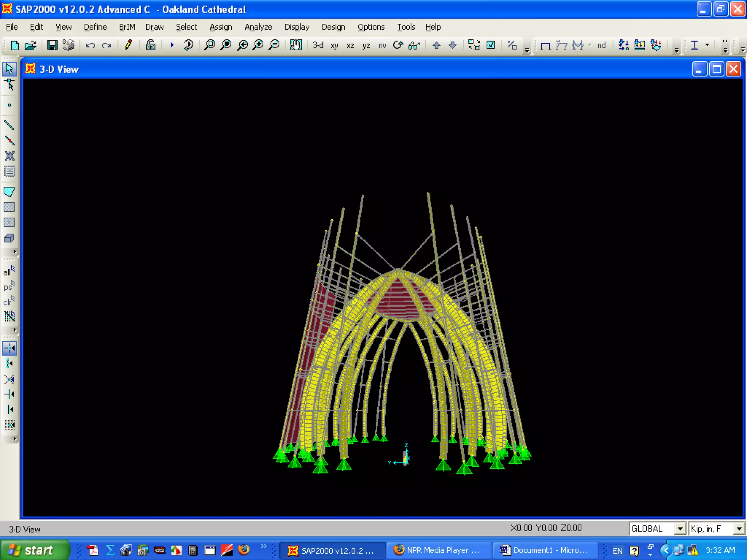The width and height of the screenshot is (747, 560).
Task: Expand the I-section frame design dropdown arrow
Action: (x=707, y=45)
